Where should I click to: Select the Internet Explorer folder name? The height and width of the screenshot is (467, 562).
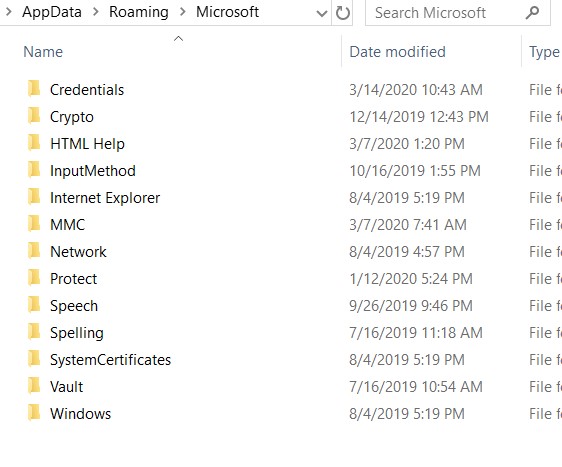pyautogui.click(x=105, y=198)
